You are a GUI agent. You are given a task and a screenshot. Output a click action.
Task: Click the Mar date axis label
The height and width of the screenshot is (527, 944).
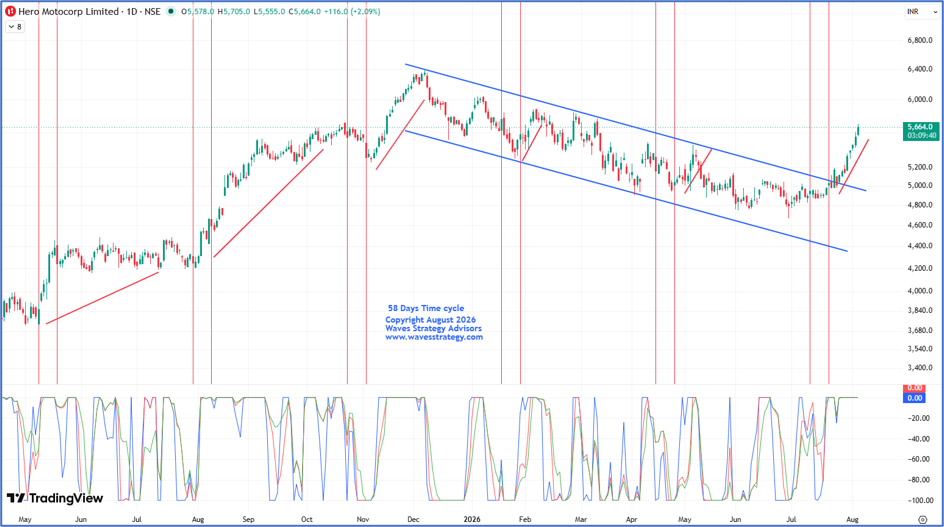tap(580, 519)
